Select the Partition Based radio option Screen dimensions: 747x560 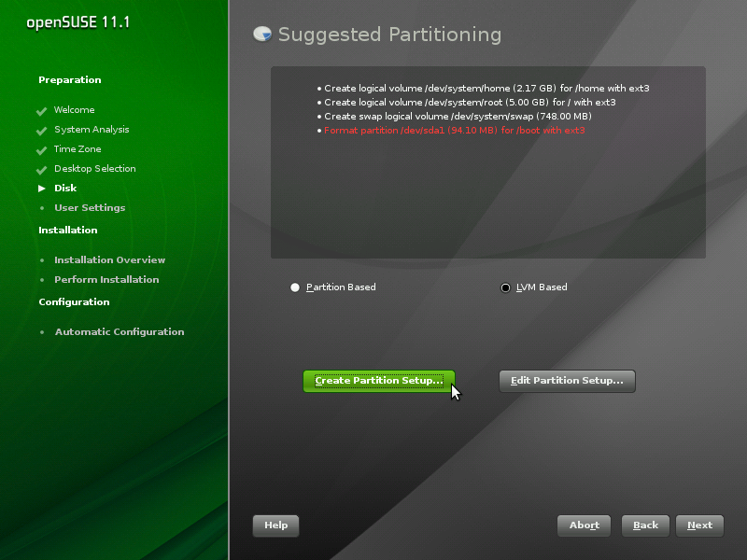(x=295, y=287)
